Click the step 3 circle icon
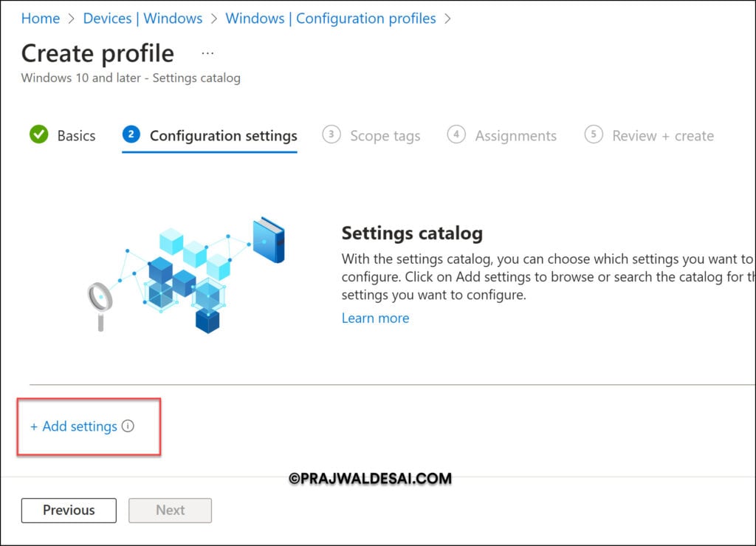Screen dimensions: 756x546 pyautogui.click(x=331, y=134)
